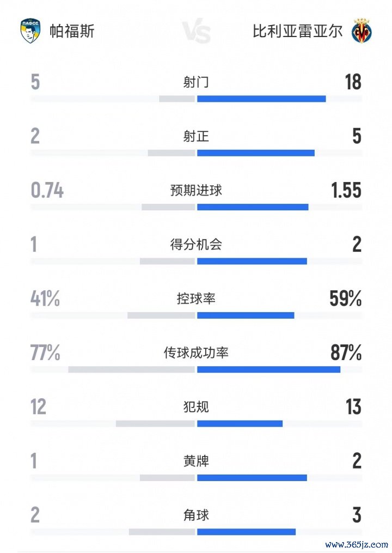Click the Villarreal club badge icon

coord(361,31)
